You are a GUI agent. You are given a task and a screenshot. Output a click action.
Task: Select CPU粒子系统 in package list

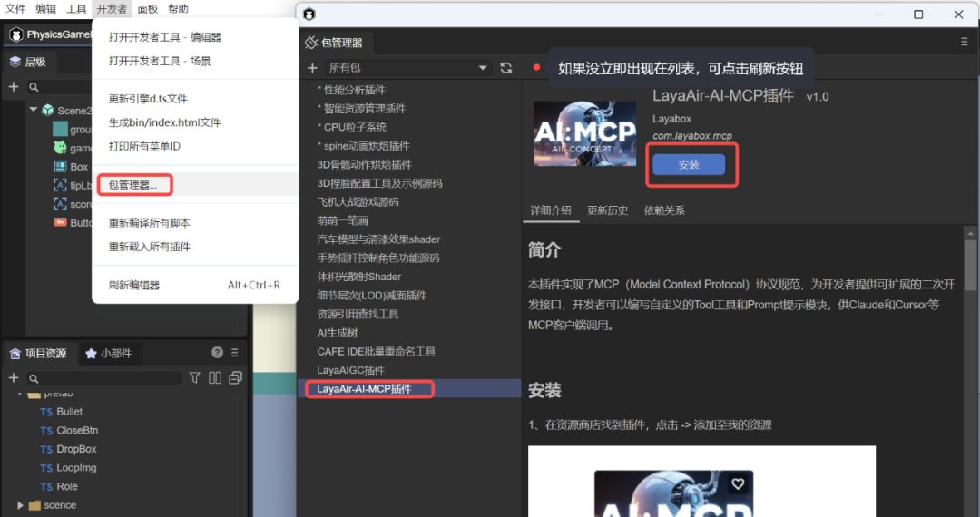tap(409, 127)
